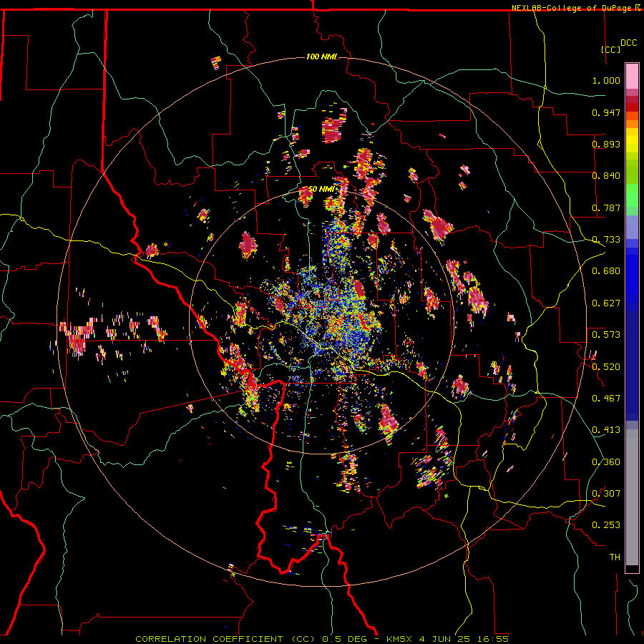The image size is (644, 644).
Task: Click the 0.467 legend value
Action: point(606,399)
